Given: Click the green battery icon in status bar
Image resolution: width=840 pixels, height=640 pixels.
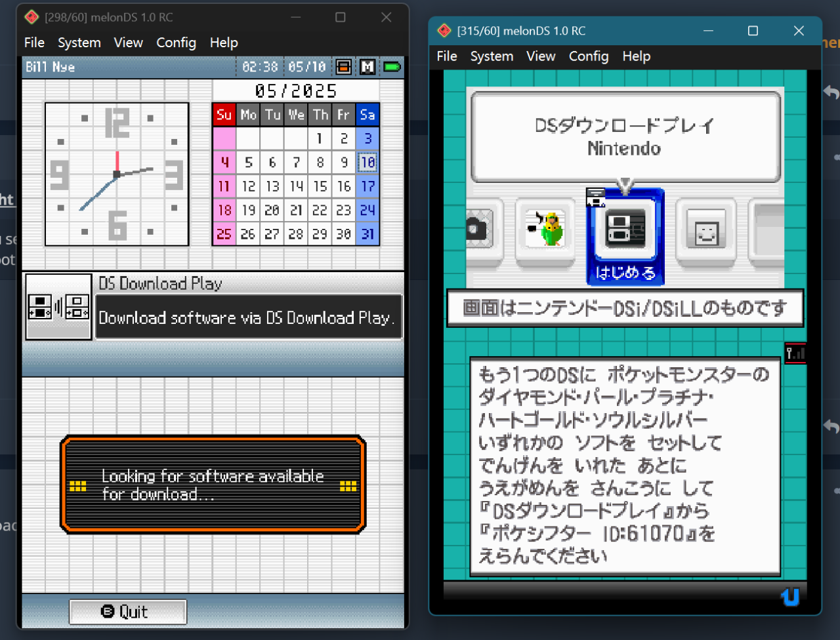Looking at the screenshot, I should pos(392,67).
